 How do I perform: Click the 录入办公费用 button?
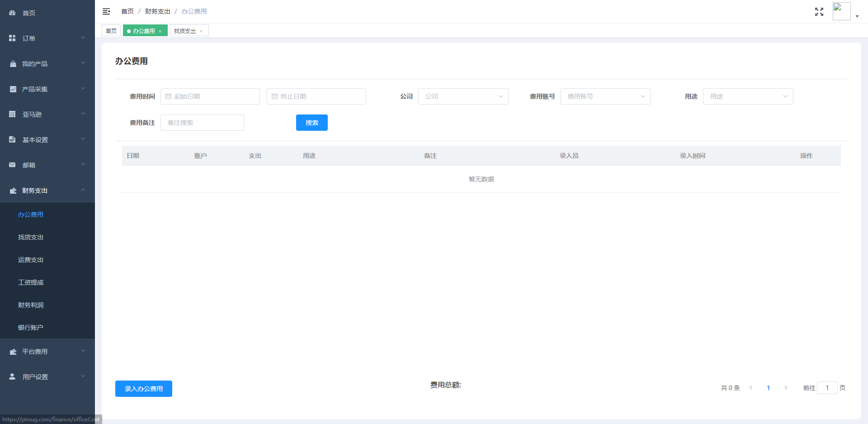[143, 389]
